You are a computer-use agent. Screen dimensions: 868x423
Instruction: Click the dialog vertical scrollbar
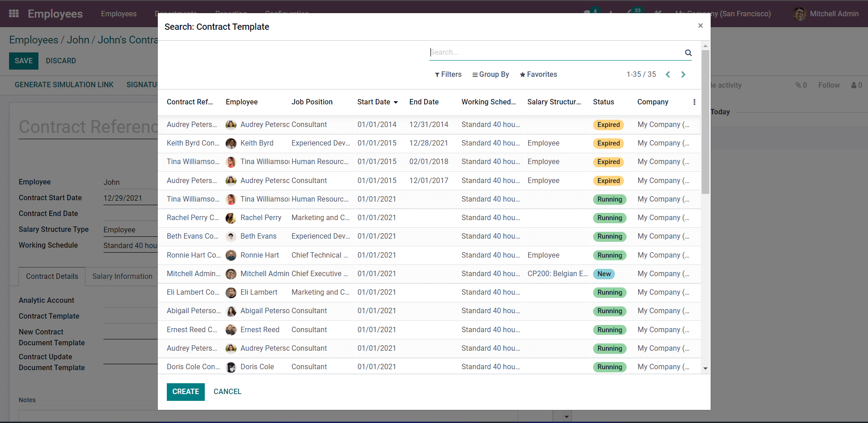pyautogui.click(x=705, y=122)
